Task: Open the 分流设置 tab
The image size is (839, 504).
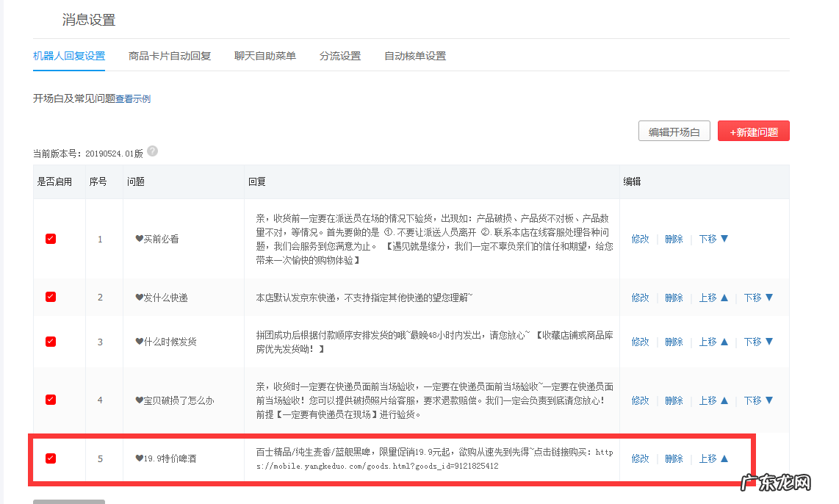Action: pos(339,55)
